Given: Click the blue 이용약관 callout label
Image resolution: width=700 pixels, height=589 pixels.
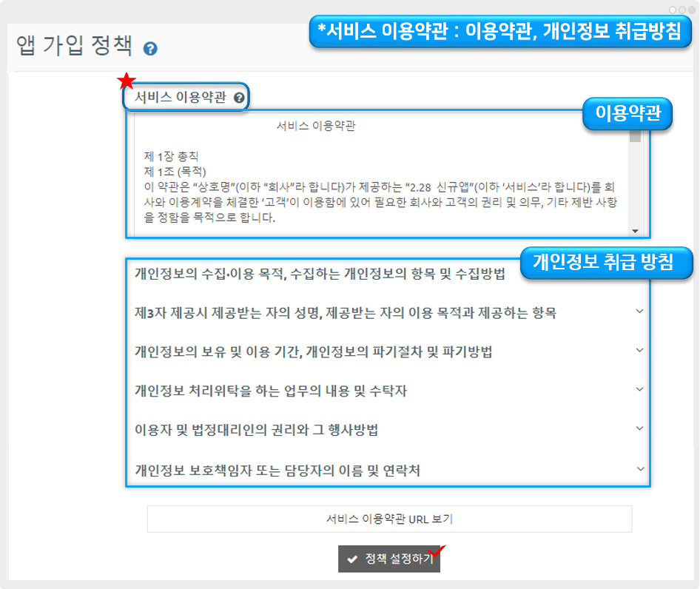Looking at the screenshot, I should coord(627,114).
